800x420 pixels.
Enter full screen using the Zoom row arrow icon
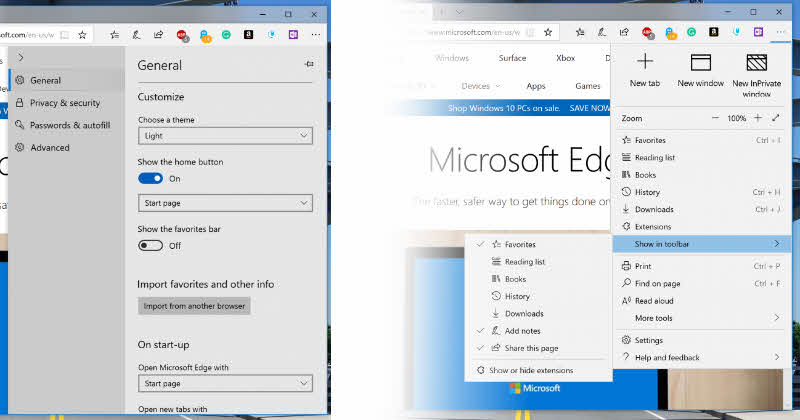[776, 118]
